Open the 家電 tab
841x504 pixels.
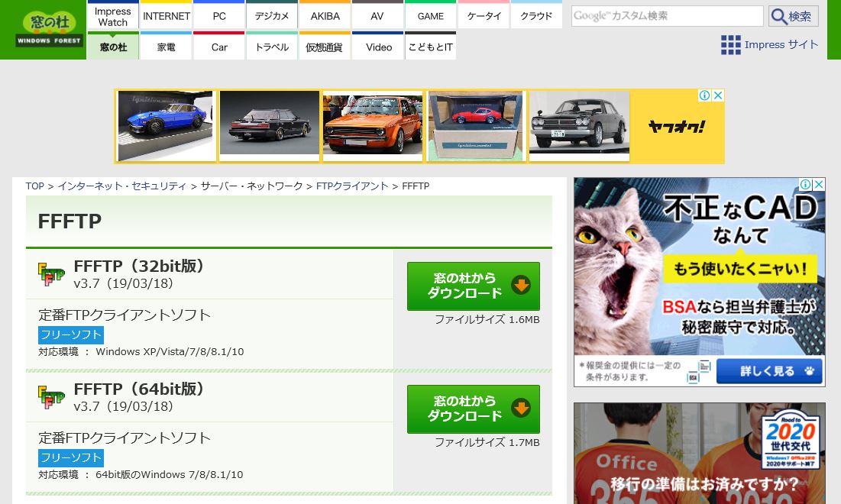[x=167, y=47]
